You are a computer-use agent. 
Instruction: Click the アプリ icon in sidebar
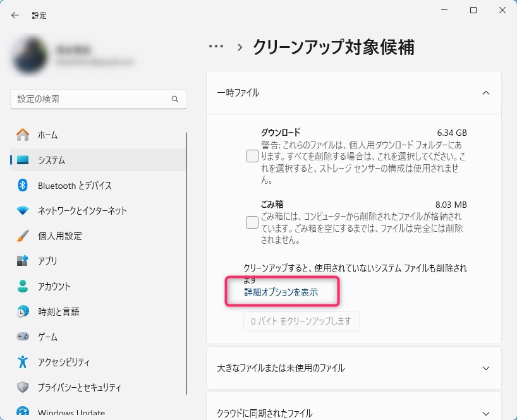[x=23, y=261]
